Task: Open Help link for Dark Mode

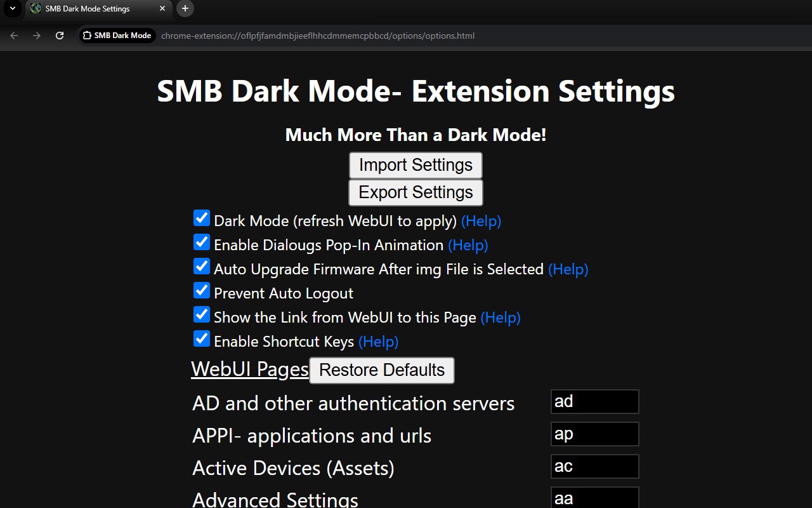Action: [481, 221]
